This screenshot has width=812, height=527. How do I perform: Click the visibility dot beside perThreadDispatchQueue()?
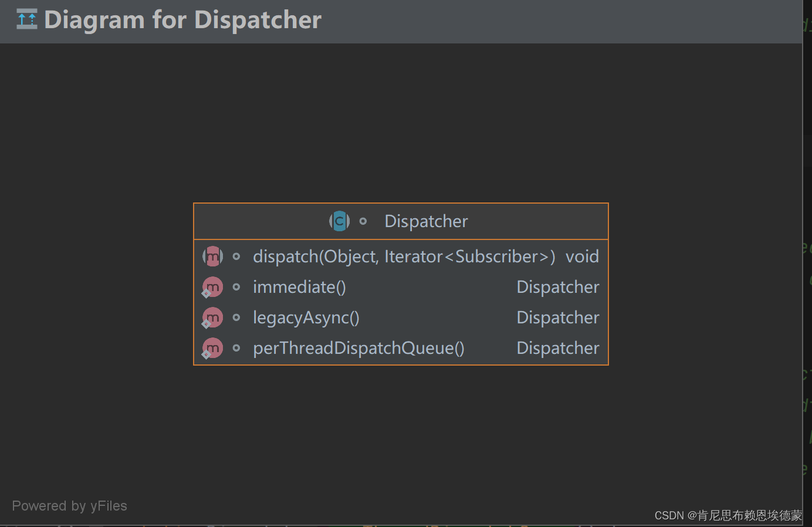(236, 348)
